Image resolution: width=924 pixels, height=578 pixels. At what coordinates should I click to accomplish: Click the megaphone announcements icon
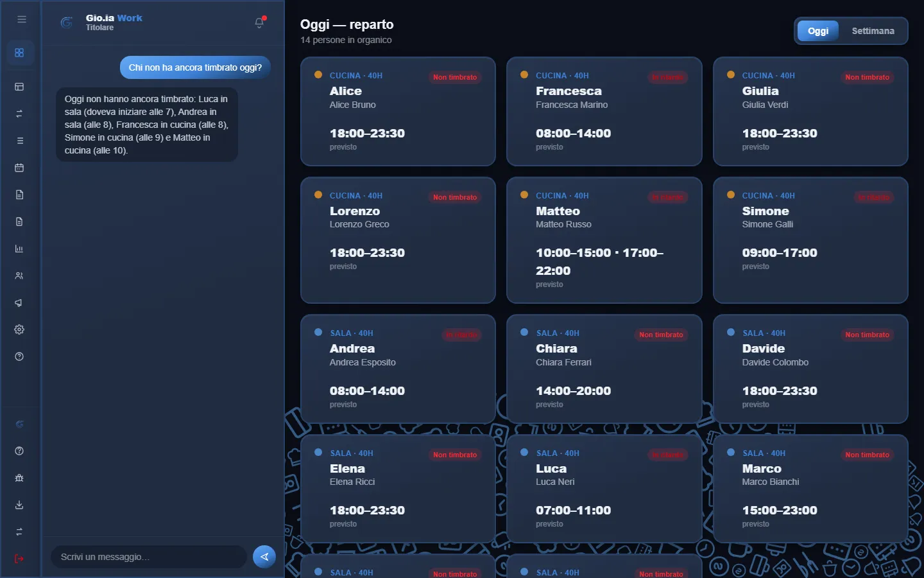(19, 302)
